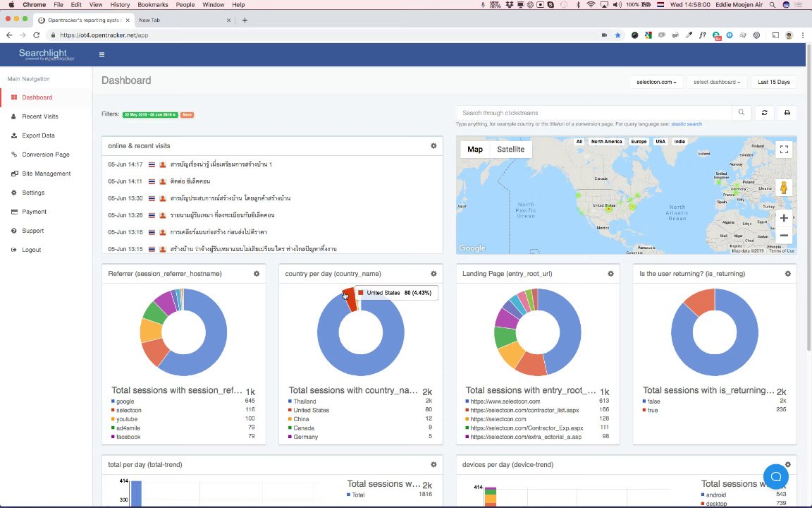Open gear settings of Landing Page widget

(x=610, y=274)
